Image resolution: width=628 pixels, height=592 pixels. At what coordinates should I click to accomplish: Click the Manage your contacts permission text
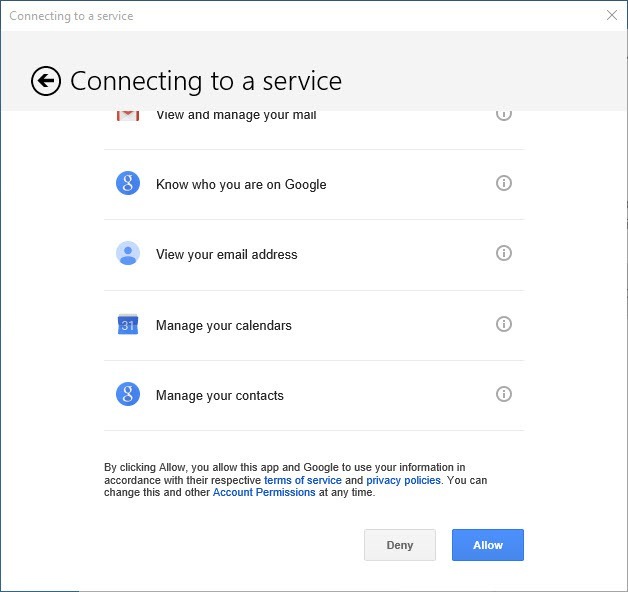click(219, 395)
